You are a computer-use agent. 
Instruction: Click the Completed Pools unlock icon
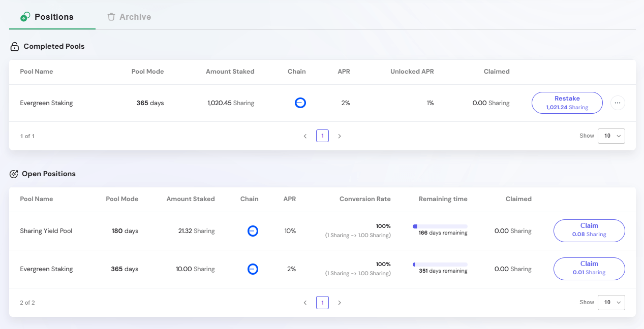(15, 47)
